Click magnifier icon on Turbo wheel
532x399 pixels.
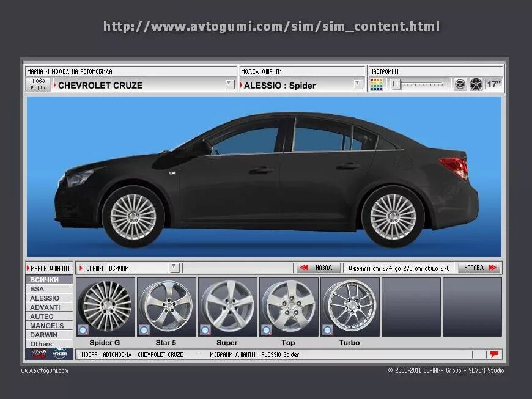328,330
